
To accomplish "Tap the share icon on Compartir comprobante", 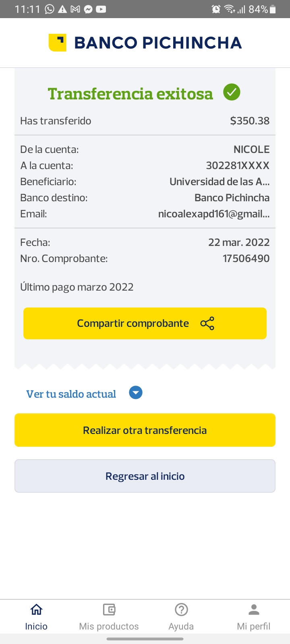I will tap(207, 324).
